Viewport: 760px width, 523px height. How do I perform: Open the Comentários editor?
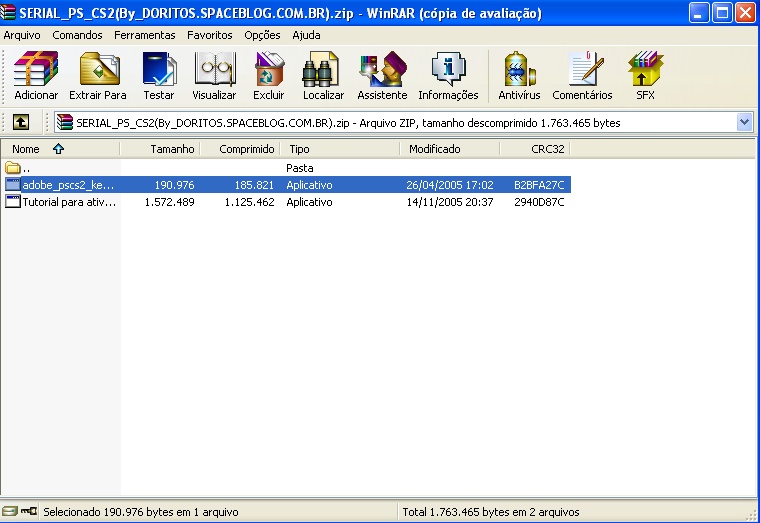(582, 76)
